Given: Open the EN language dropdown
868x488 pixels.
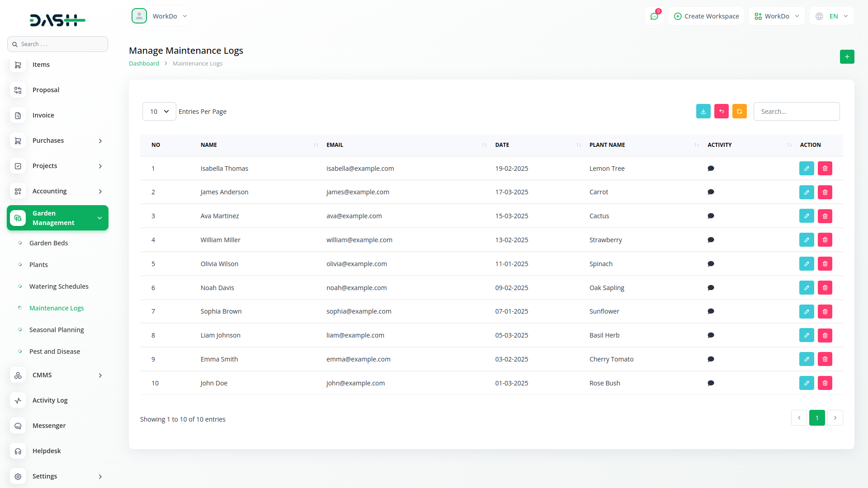Looking at the screenshot, I should click(833, 16).
